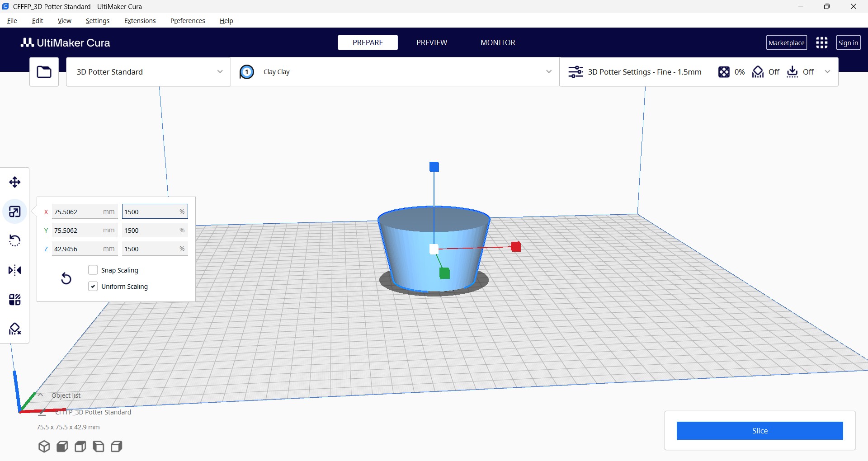Disable the Uniform Scaling checkbox
The height and width of the screenshot is (461, 868).
coord(93,286)
